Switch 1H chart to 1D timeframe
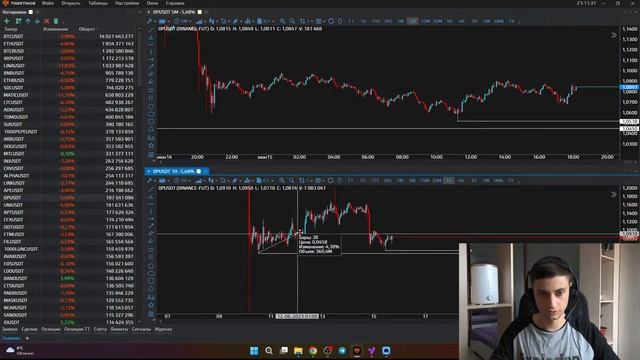The image size is (640, 360). coord(473,180)
